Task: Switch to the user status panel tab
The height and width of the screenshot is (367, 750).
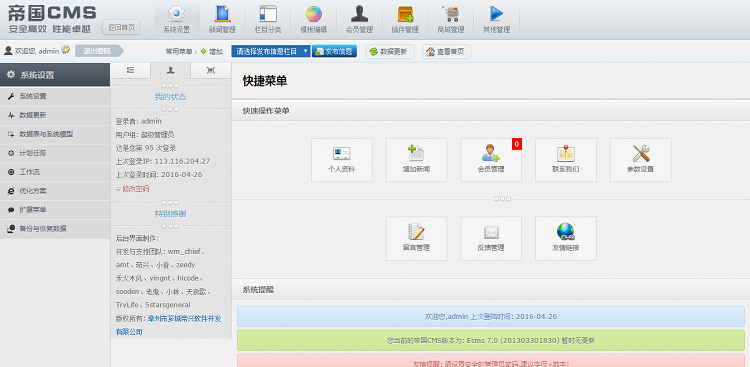Action: (170, 70)
